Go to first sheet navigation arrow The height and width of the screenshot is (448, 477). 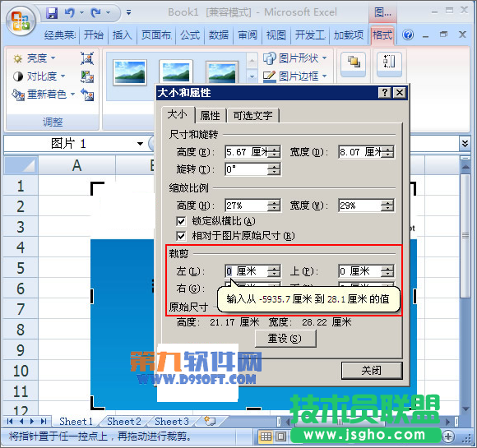(x=10, y=421)
